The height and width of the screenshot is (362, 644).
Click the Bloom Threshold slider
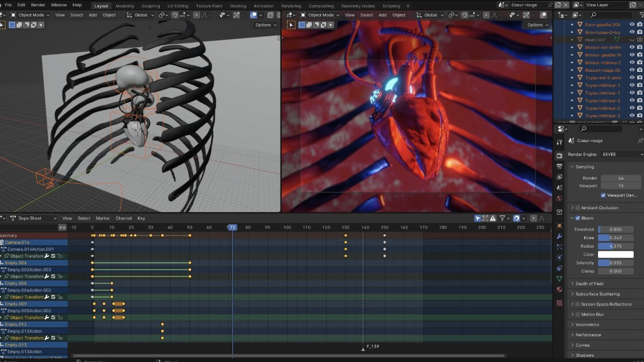616,229
